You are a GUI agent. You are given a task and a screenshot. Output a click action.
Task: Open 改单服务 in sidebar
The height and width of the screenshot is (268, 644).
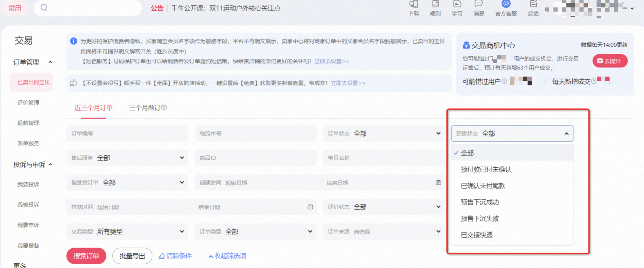point(28,143)
